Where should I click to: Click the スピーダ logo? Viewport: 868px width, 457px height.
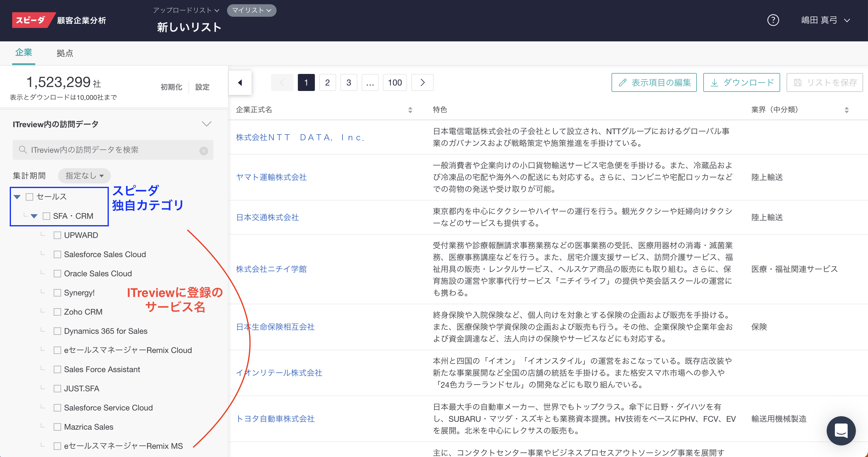coord(31,20)
